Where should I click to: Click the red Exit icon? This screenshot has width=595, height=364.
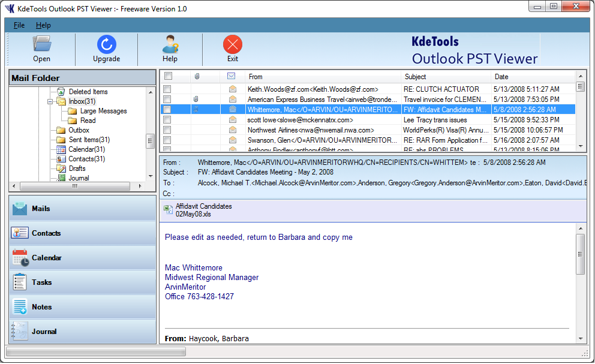(x=233, y=44)
